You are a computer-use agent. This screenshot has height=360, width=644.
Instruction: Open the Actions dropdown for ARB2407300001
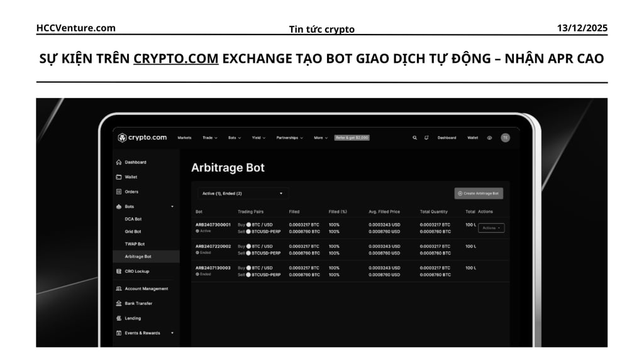pyautogui.click(x=491, y=228)
